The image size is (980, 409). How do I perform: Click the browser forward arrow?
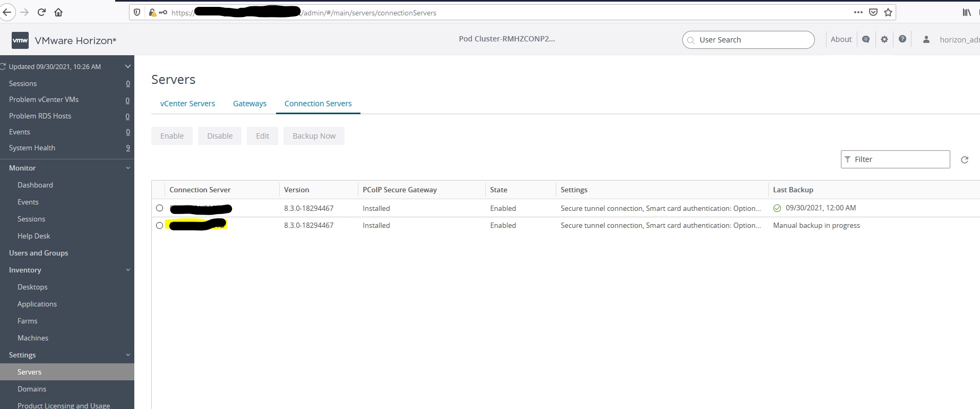(x=24, y=12)
